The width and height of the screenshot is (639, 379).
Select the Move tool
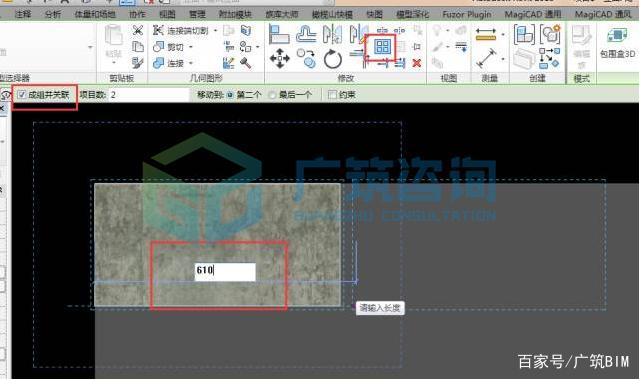[280, 59]
